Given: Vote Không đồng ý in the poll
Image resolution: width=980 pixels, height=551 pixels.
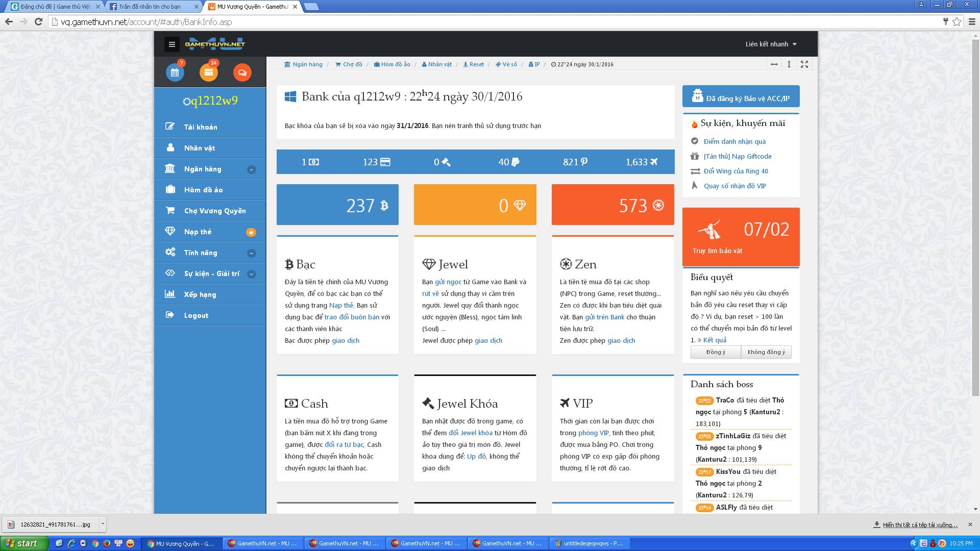Looking at the screenshot, I should [766, 352].
